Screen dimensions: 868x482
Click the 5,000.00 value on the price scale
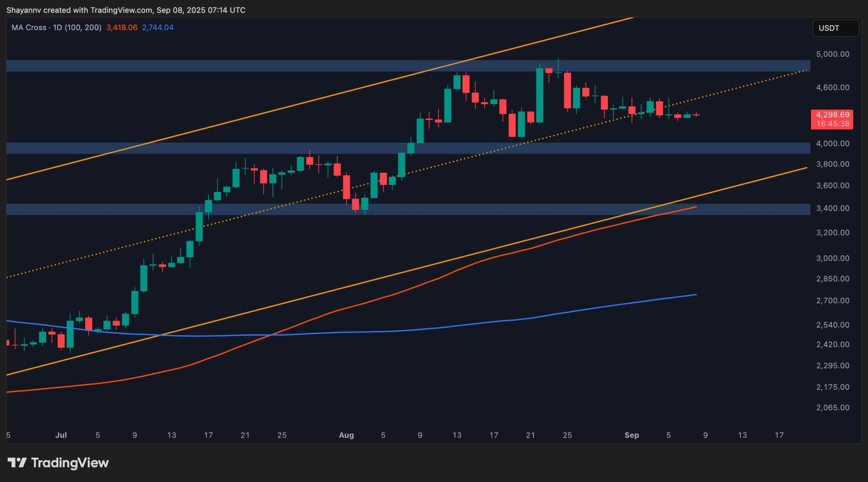[x=834, y=54]
